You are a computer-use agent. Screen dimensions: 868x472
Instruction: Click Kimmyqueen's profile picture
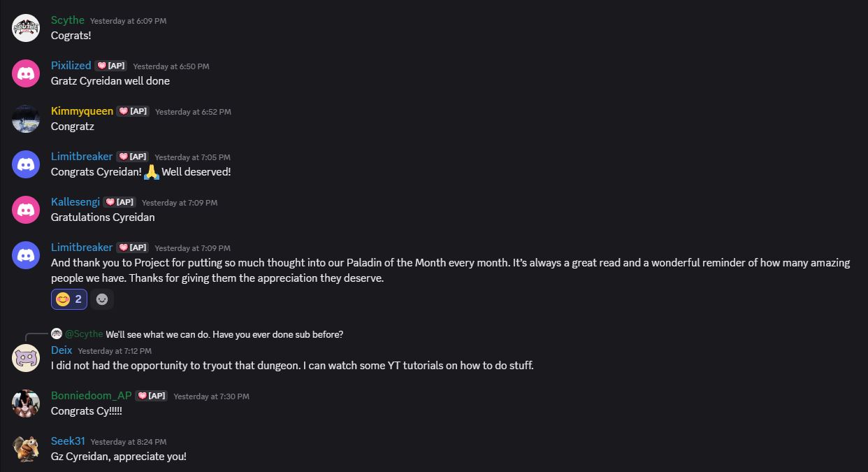click(26, 119)
